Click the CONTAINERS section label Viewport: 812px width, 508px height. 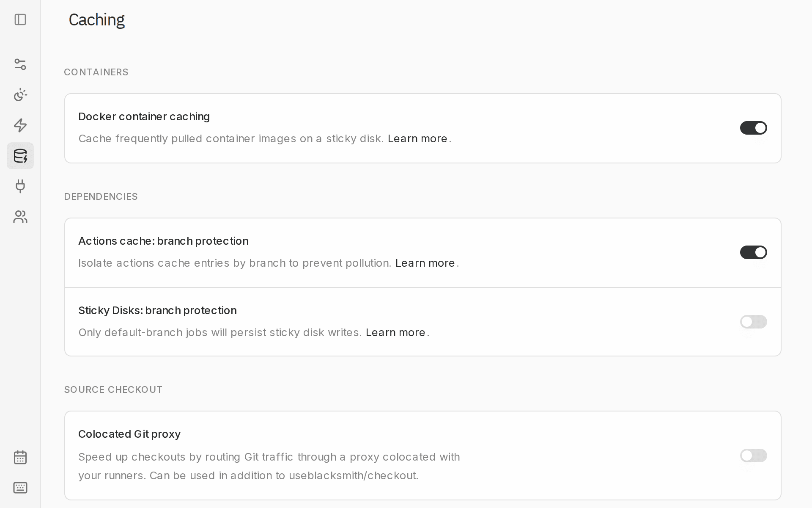96,72
